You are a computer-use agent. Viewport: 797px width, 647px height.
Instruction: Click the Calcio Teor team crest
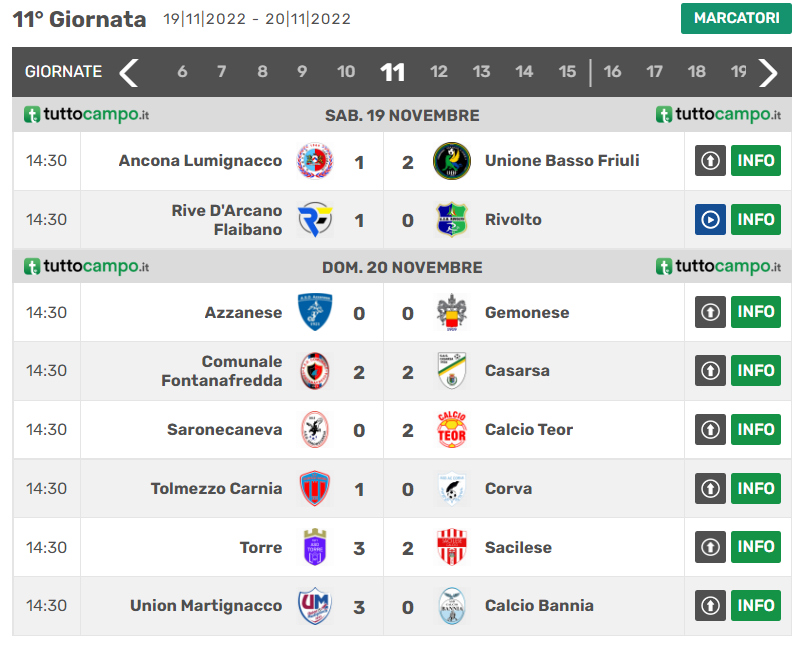[451, 430]
